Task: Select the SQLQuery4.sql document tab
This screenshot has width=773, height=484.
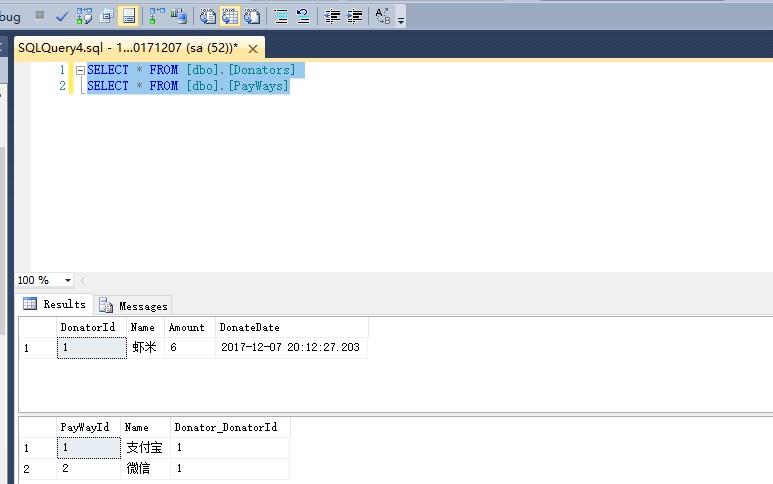Action: tap(128, 48)
